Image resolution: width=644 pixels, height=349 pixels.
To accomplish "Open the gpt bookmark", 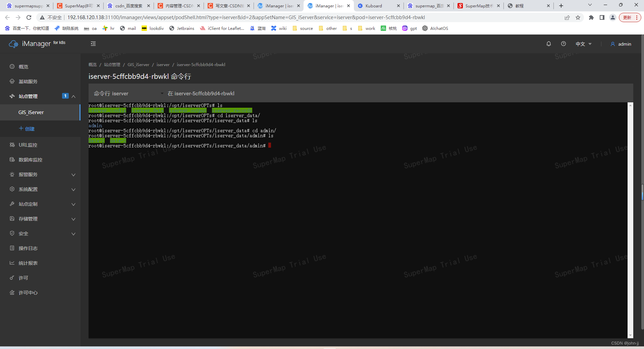I will (x=410, y=29).
